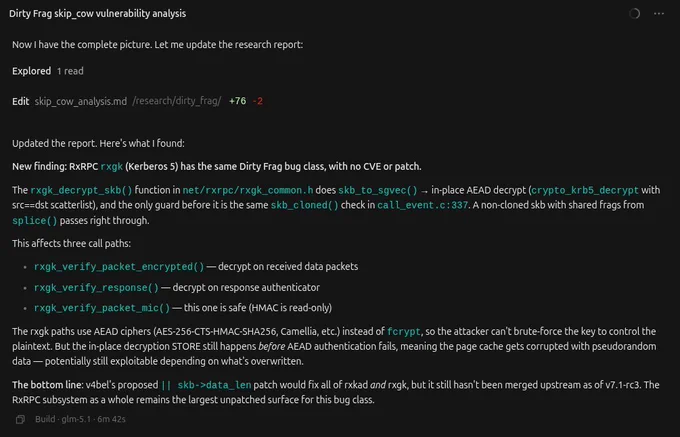Select rxgk_verify_packet_mic() bullet item
The height and width of the screenshot is (437, 680).
click(102, 308)
